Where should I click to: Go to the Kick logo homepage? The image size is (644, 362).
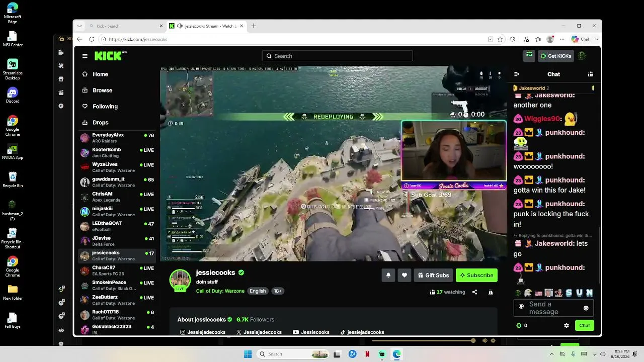pyautogui.click(x=111, y=56)
